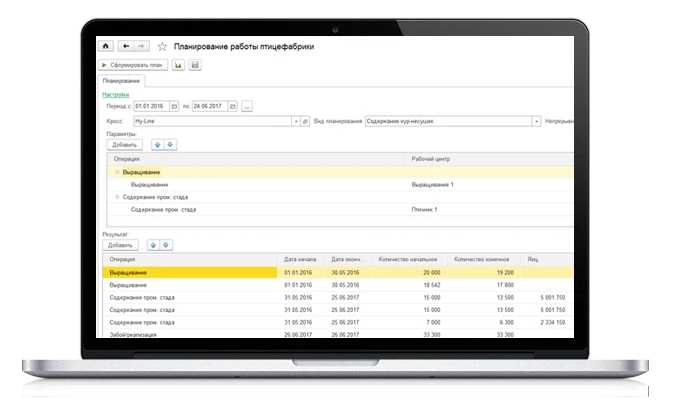676x410 pixels.
Task: Open the Вид планирования dropdown arrow
Action: pos(536,121)
